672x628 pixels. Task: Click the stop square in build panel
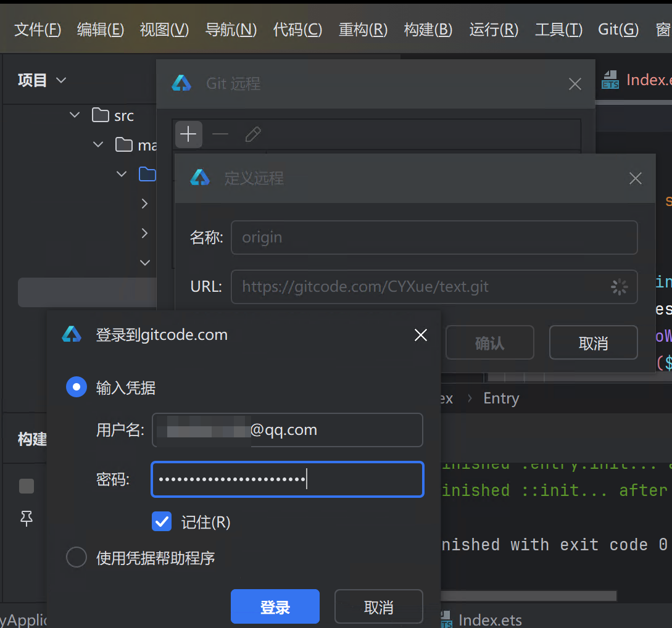coord(27,486)
